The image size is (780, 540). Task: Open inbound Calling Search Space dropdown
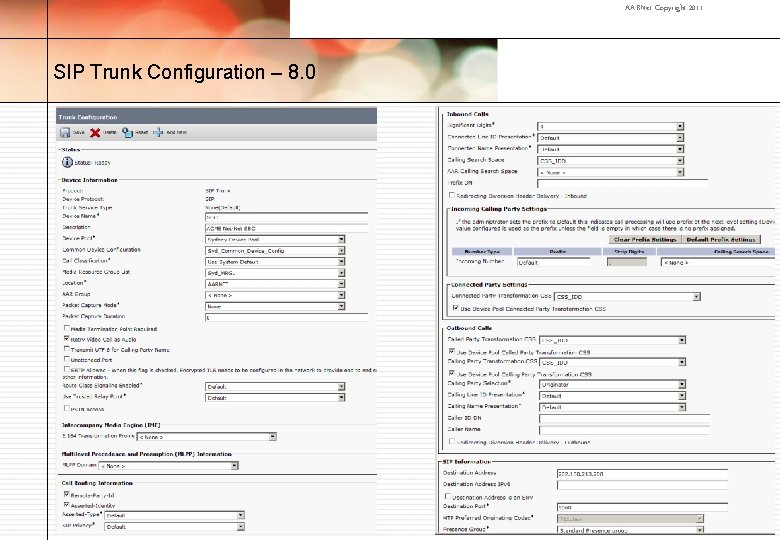pyautogui.click(x=611, y=161)
